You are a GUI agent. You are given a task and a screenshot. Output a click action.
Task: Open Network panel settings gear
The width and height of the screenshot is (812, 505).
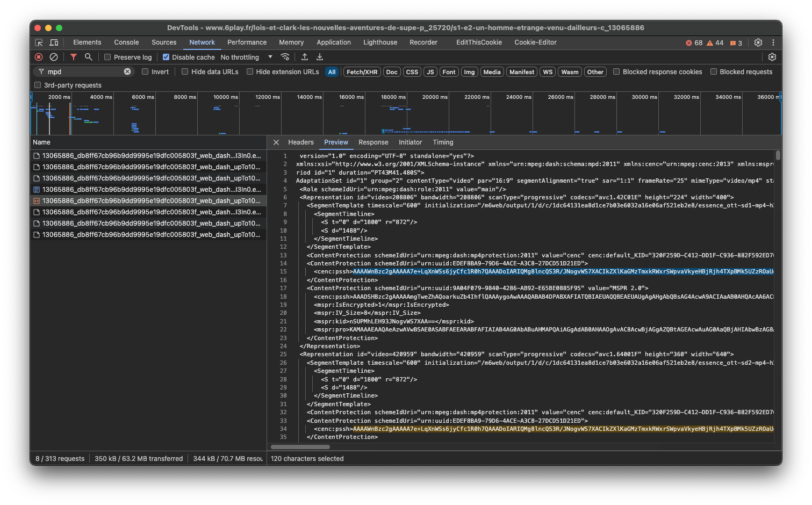tap(772, 57)
